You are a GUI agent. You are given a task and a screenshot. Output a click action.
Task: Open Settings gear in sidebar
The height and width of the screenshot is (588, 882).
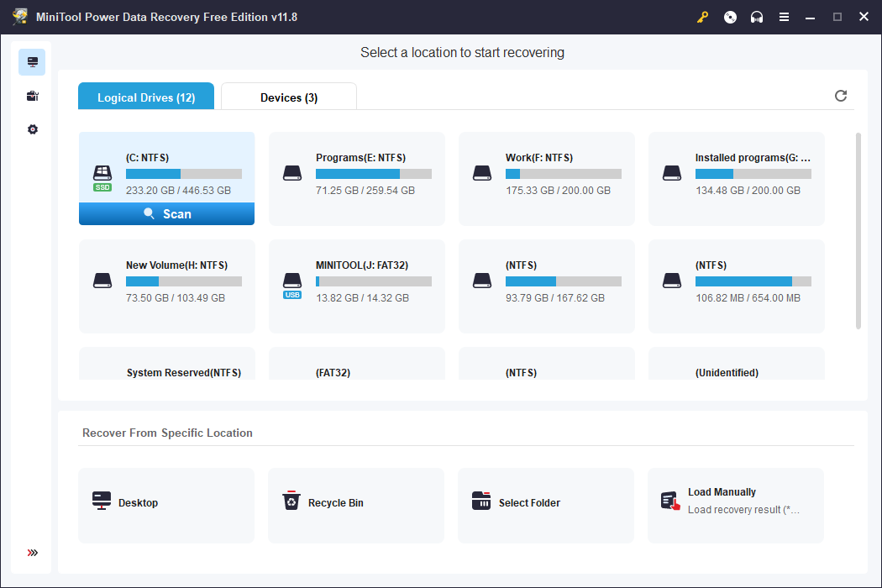(x=32, y=129)
